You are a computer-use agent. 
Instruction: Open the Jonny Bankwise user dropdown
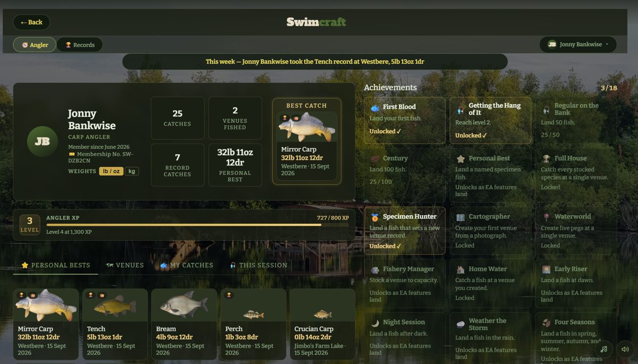(578, 45)
